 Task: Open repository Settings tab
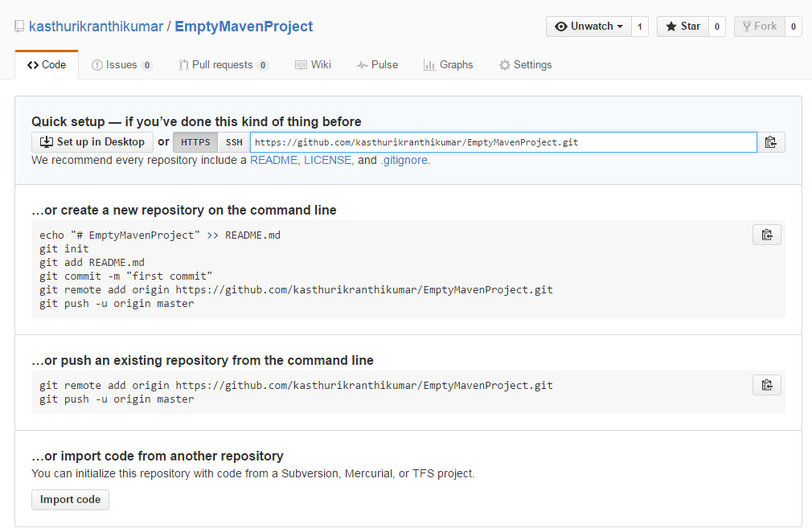(x=525, y=65)
